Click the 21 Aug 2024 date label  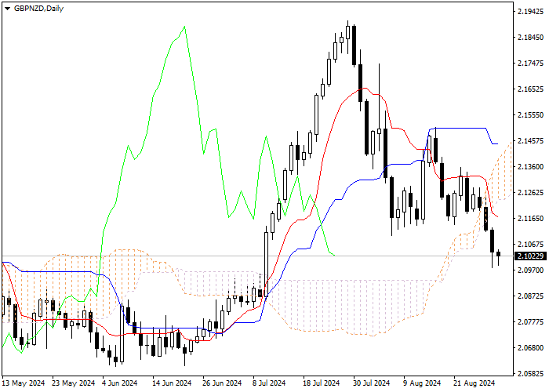[474, 383]
